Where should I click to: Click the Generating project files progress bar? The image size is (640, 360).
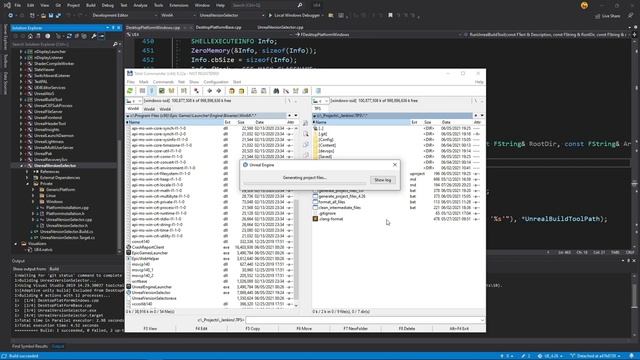tap(305, 183)
